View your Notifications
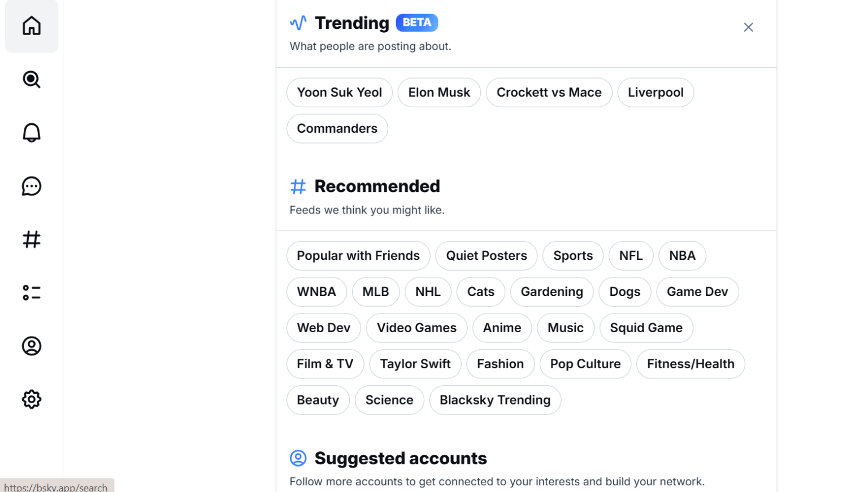The height and width of the screenshot is (492, 868). tap(31, 132)
